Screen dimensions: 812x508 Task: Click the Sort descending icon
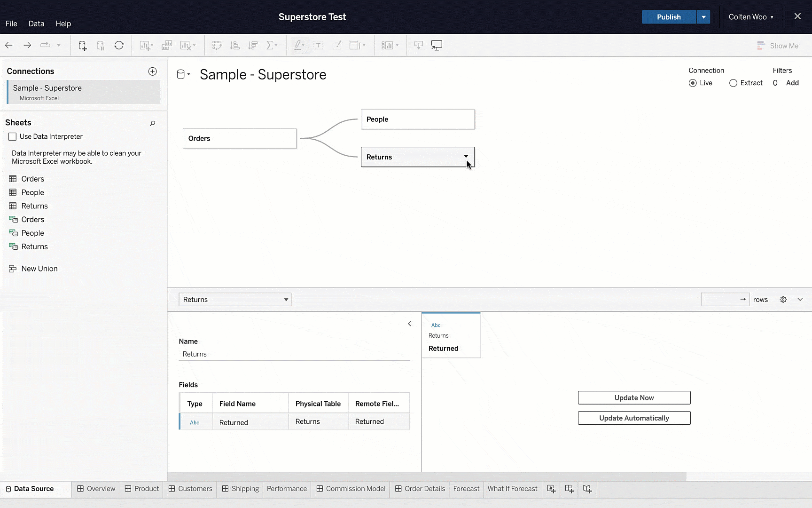pyautogui.click(x=253, y=46)
